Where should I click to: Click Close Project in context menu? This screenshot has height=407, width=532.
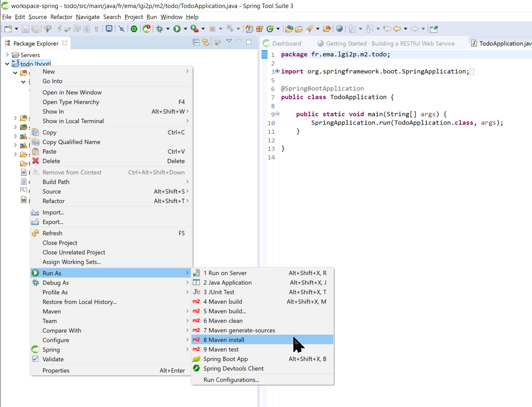111,243
